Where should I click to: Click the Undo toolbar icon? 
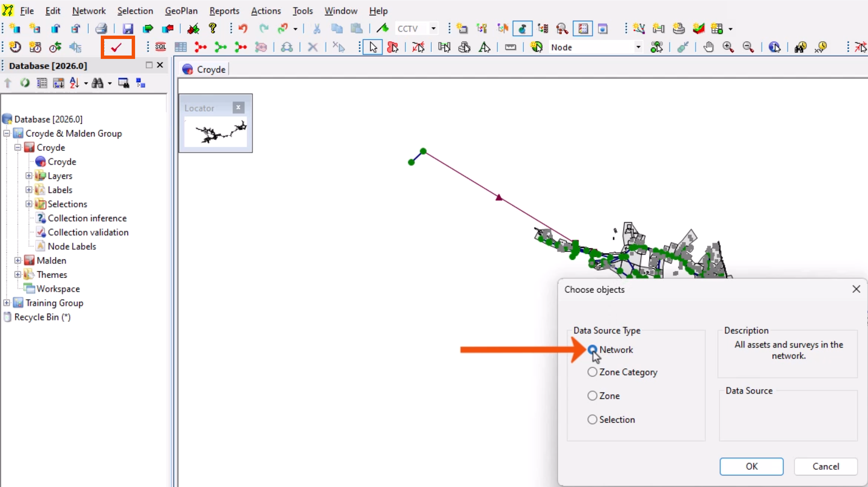243,28
